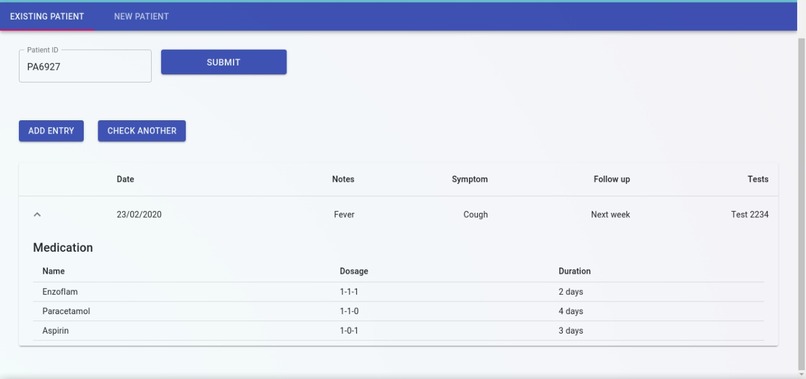Click the Check Another button
Viewport: 806px width, 379px height.
[142, 131]
